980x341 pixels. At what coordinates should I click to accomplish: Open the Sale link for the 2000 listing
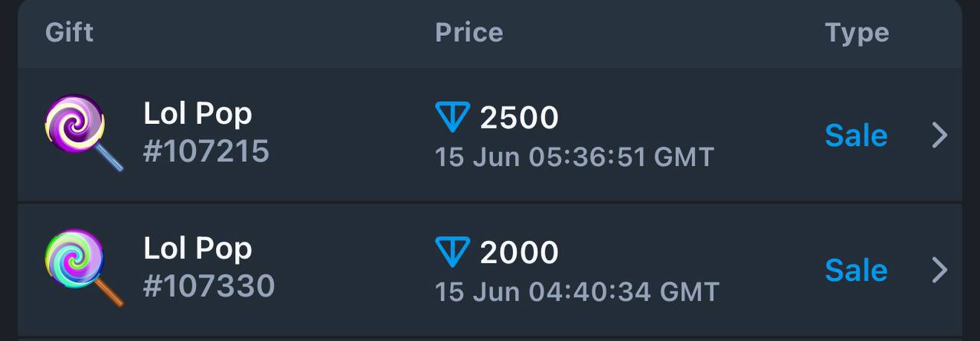[856, 270]
